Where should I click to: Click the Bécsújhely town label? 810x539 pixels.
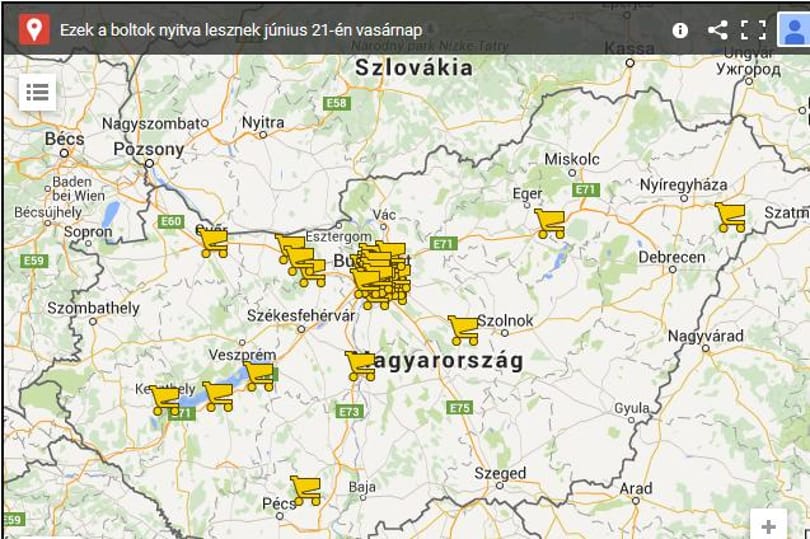point(48,212)
